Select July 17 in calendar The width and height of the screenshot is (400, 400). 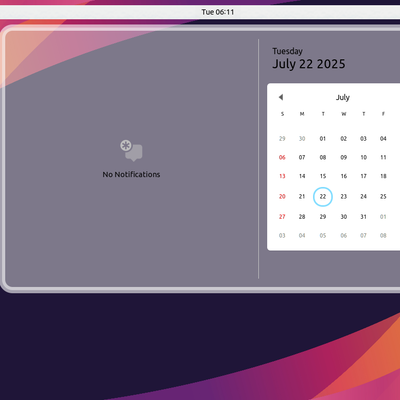363,176
